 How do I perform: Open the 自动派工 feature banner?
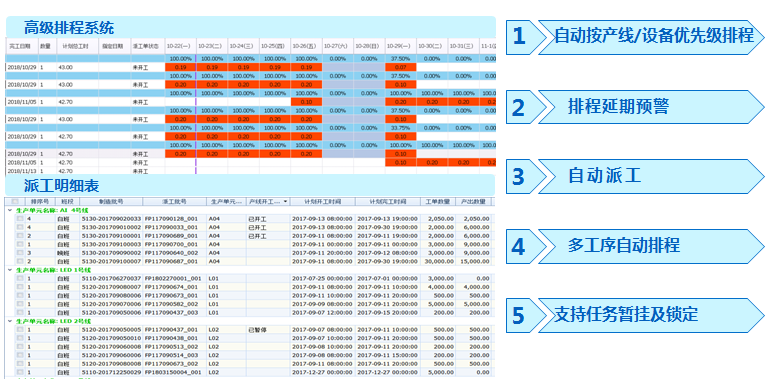pos(651,176)
